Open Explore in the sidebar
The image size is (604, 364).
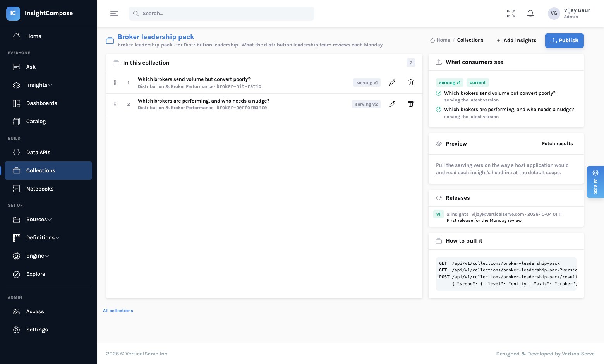pos(48,274)
